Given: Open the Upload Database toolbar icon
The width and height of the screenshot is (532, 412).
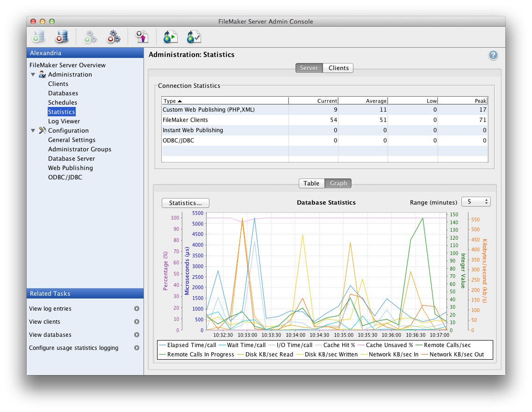Looking at the screenshot, I should click(142, 36).
